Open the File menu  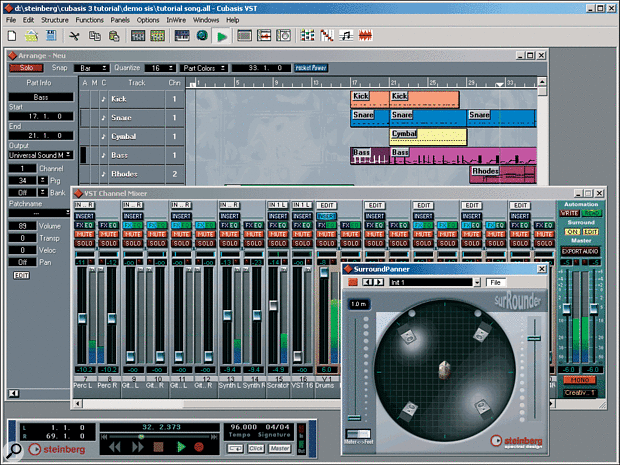pos(11,20)
